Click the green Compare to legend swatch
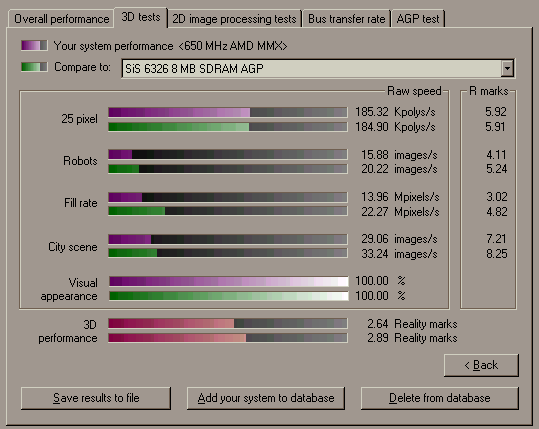Viewport: 539px width, 429px height. pos(34,67)
